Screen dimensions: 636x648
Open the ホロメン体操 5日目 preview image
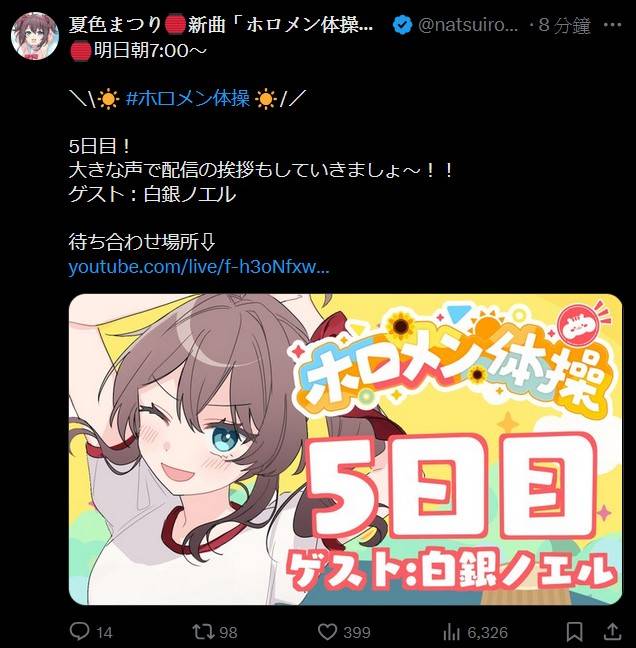345,450
